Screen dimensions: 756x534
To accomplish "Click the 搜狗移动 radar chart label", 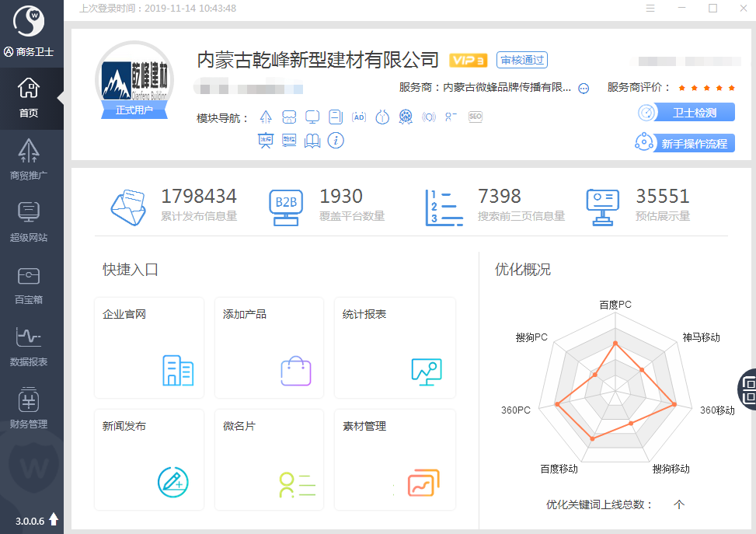I will [671, 469].
